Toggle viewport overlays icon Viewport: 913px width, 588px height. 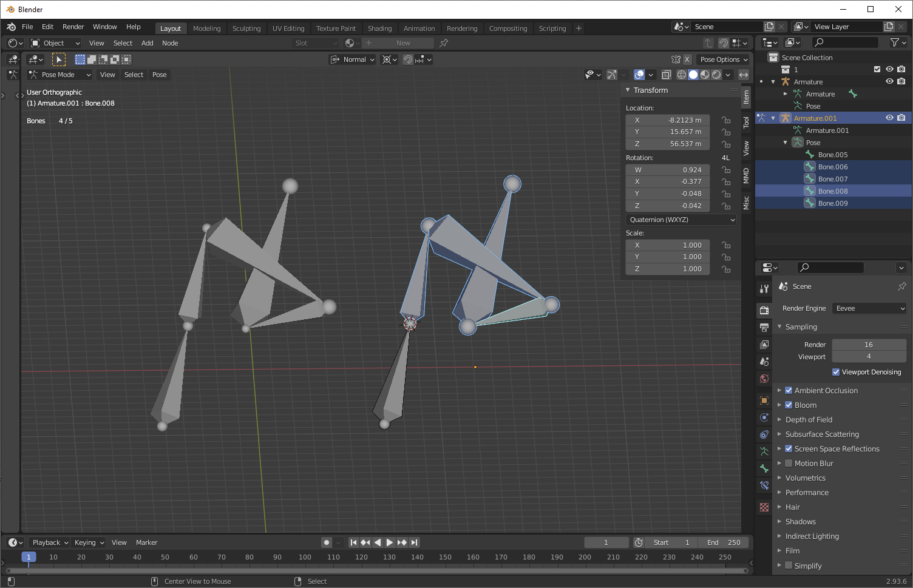pos(639,75)
